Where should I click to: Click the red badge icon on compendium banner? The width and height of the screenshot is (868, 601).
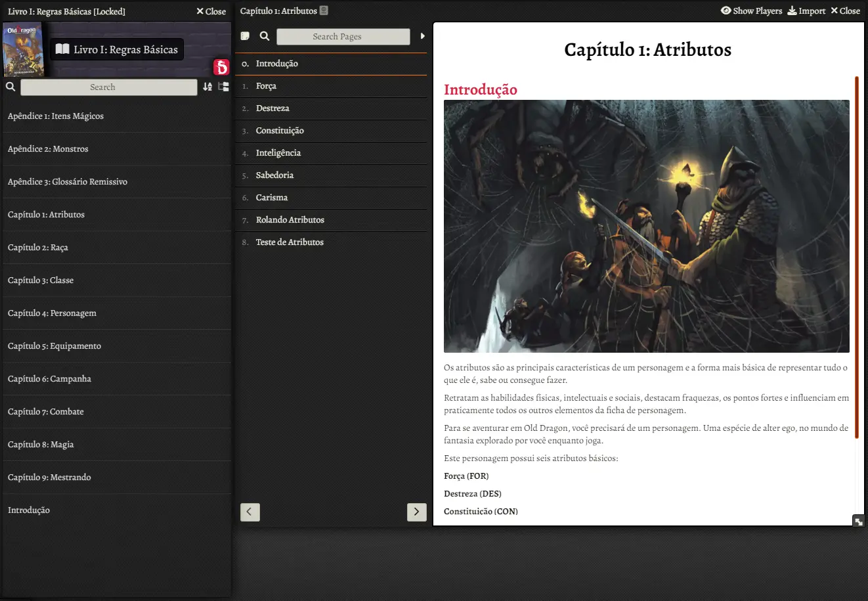(x=221, y=66)
